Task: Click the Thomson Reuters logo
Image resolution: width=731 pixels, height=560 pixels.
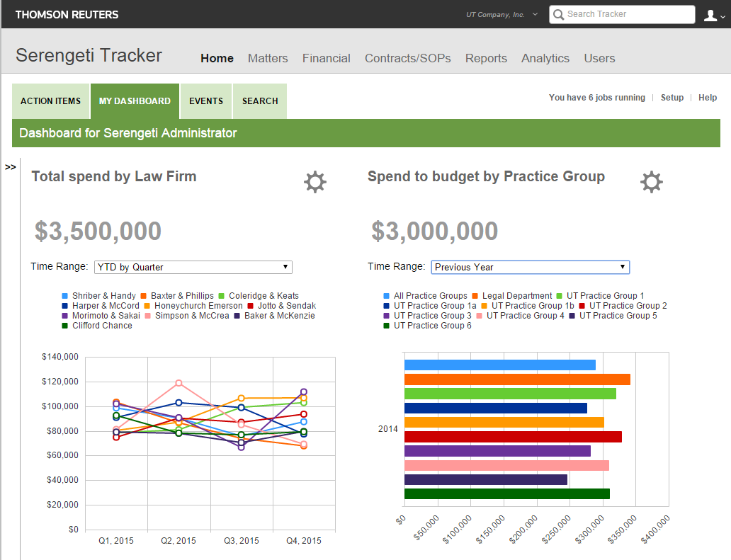Action: (x=67, y=14)
